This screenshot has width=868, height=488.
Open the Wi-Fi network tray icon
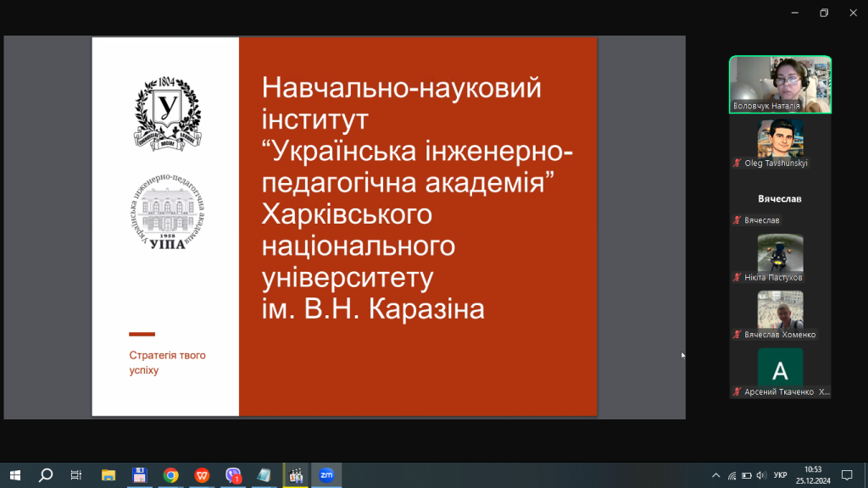point(732,475)
